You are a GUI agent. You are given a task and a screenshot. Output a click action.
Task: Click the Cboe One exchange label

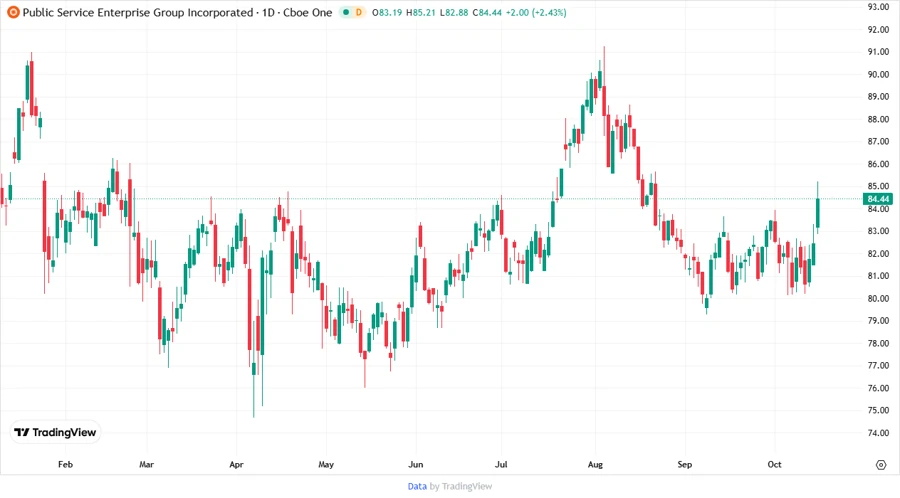tap(308, 12)
